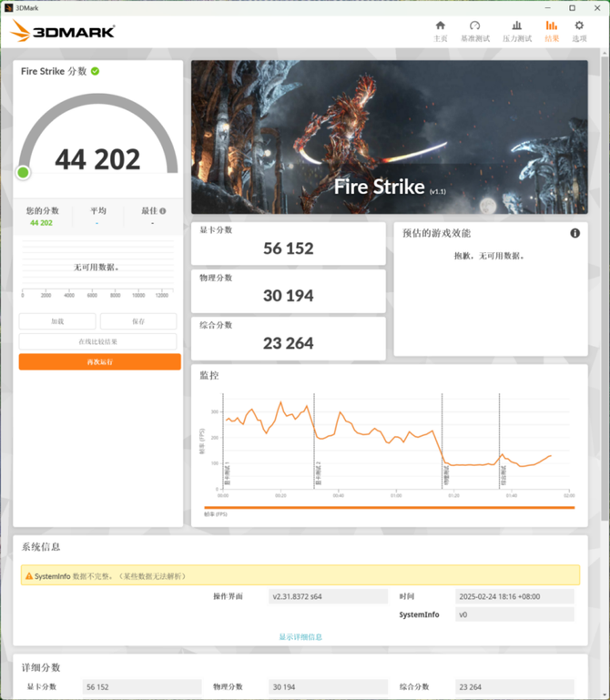Click the 3DMark title bar app icon
This screenshot has width=610, height=700.
click(8, 8)
